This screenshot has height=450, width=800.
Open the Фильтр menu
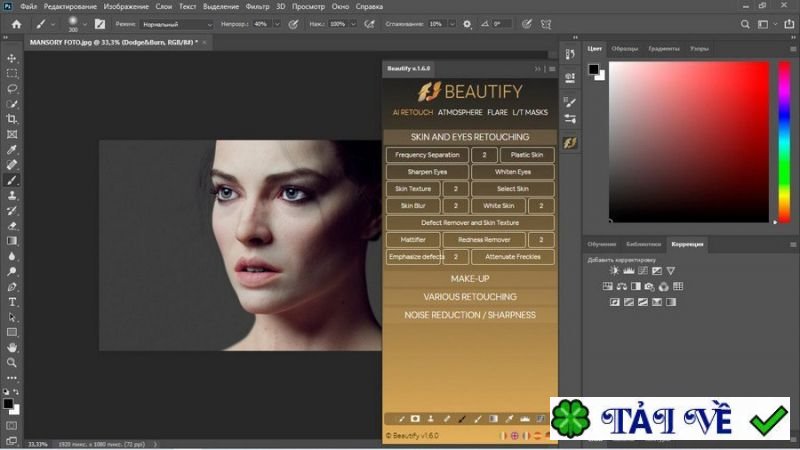[x=258, y=7]
